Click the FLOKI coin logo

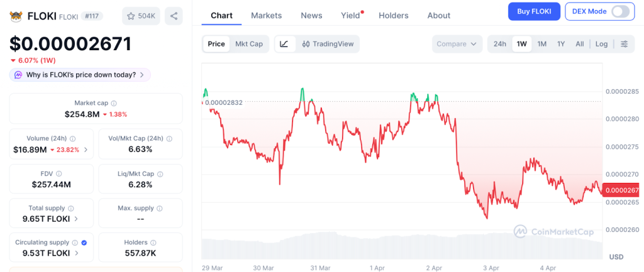16,16
